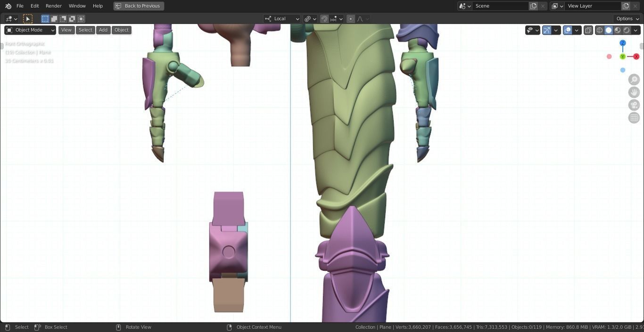Open the editor type dropdown
Screen dimensions: 644x332
click(11, 19)
